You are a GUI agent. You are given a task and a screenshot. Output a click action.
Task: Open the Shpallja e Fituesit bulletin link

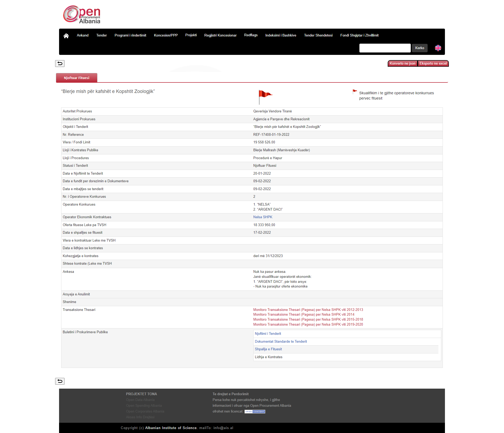[x=268, y=349]
